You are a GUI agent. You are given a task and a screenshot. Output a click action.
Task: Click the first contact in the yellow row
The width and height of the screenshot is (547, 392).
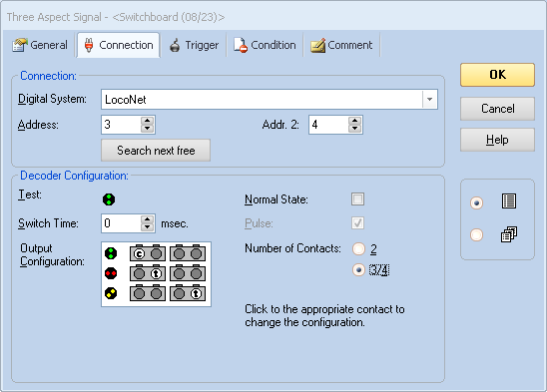139,293
